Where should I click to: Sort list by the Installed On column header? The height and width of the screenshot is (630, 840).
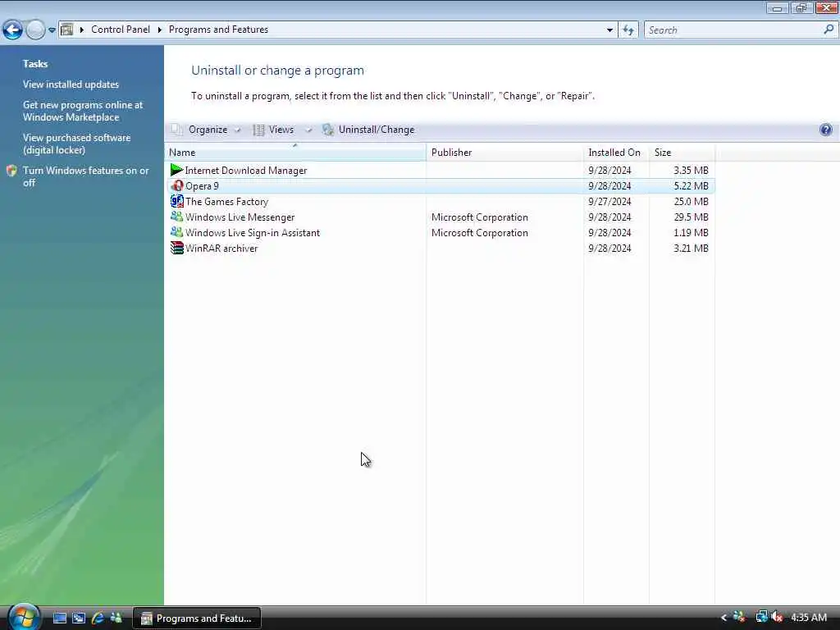coord(616,152)
